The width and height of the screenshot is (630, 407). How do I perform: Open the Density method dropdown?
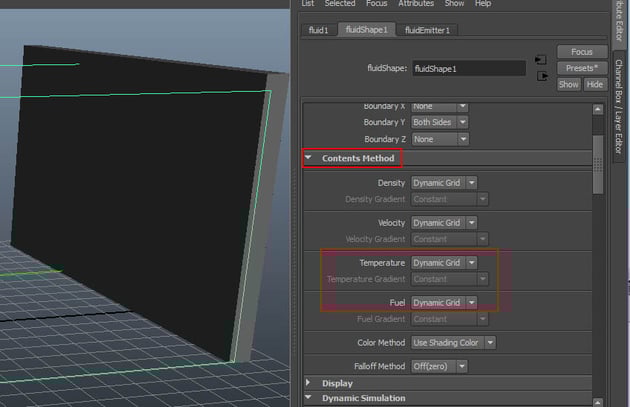(x=444, y=183)
